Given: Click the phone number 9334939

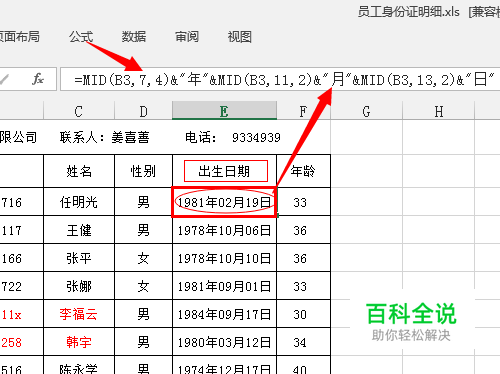Looking at the screenshot, I should click(256, 137).
